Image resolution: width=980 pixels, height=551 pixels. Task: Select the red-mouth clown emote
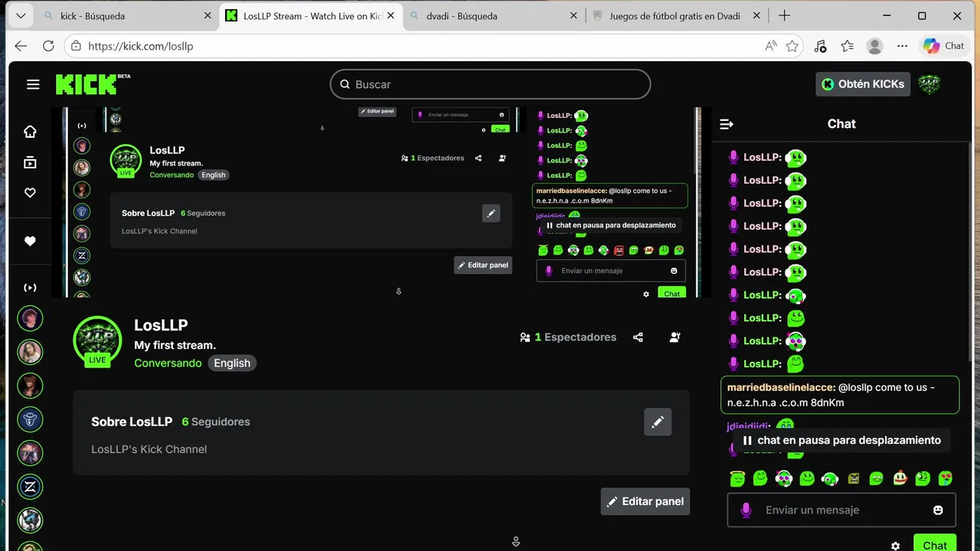900,478
